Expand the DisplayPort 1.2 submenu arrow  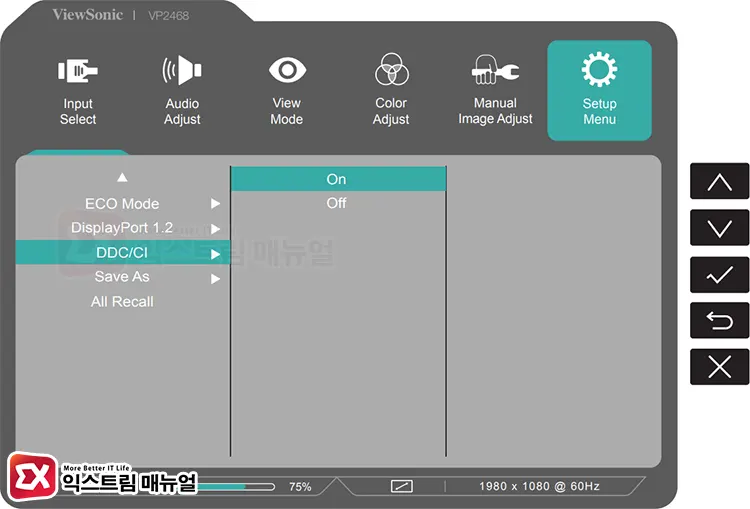(x=215, y=229)
